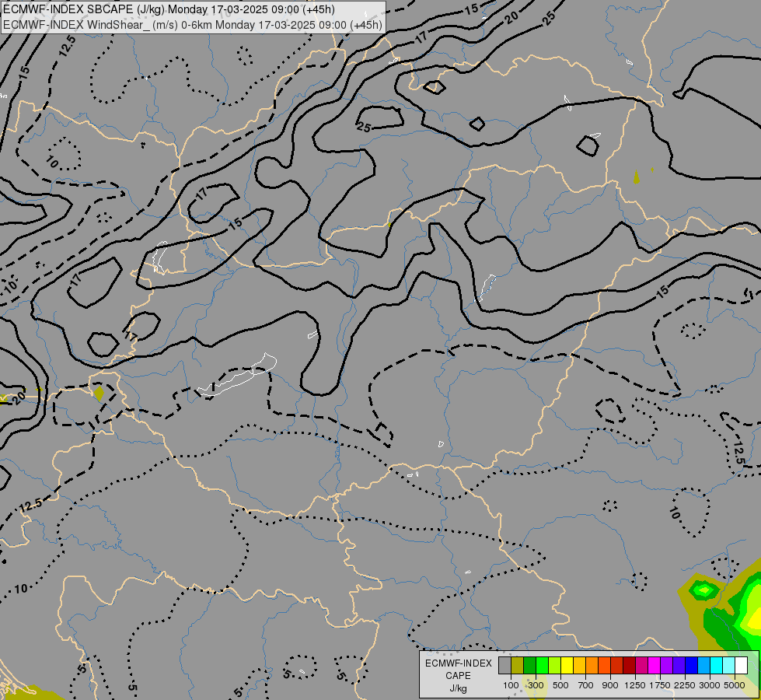Click the legend value '2250'
Image resolution: width=761 pixels, height=700 pixels.
[x=684, y=685]
